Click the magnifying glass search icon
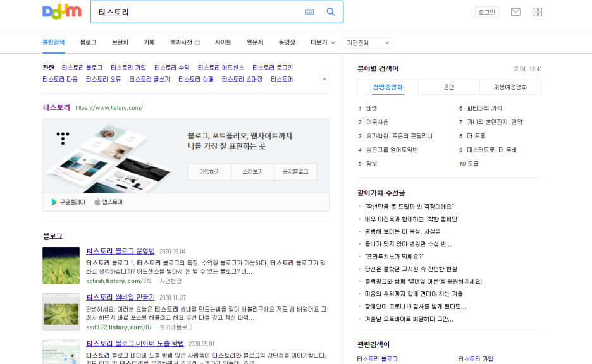The width and height of the screenshot is (592, 364). (x=331, y=12)
